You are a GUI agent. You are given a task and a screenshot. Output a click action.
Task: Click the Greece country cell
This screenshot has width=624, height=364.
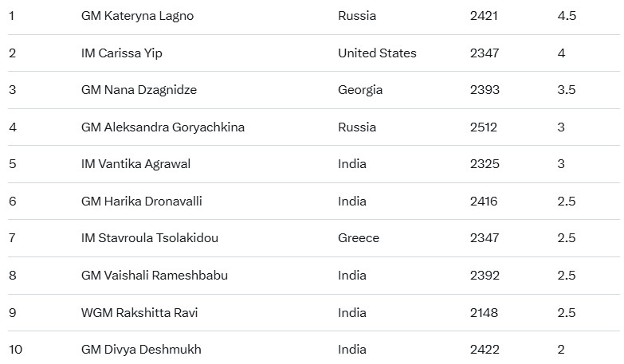359,238
